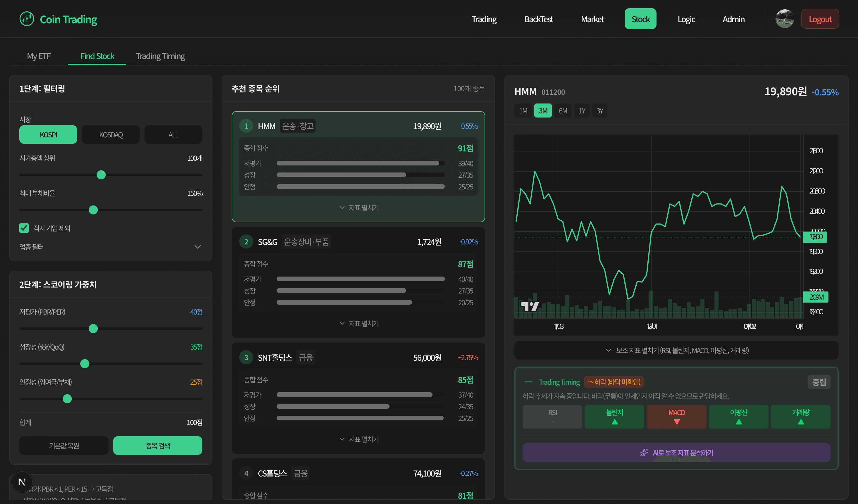Click the TradingView logo on chart
The width and height of the screenshot is (858, 504).
click(530, 307)
